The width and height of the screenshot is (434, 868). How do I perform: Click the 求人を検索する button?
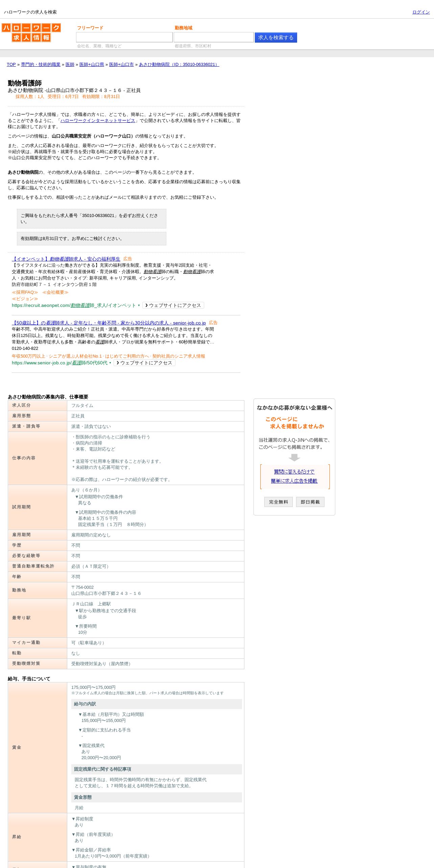(x=276, y=38)
